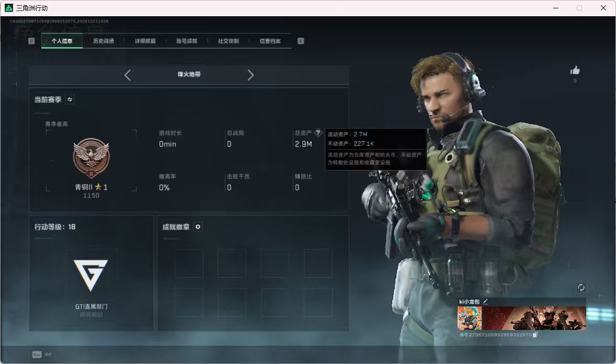Viewport: 616px width, 364px height.
Task: Click the rank score 1150
Action: pyautogui.click(x=91, y=196)
